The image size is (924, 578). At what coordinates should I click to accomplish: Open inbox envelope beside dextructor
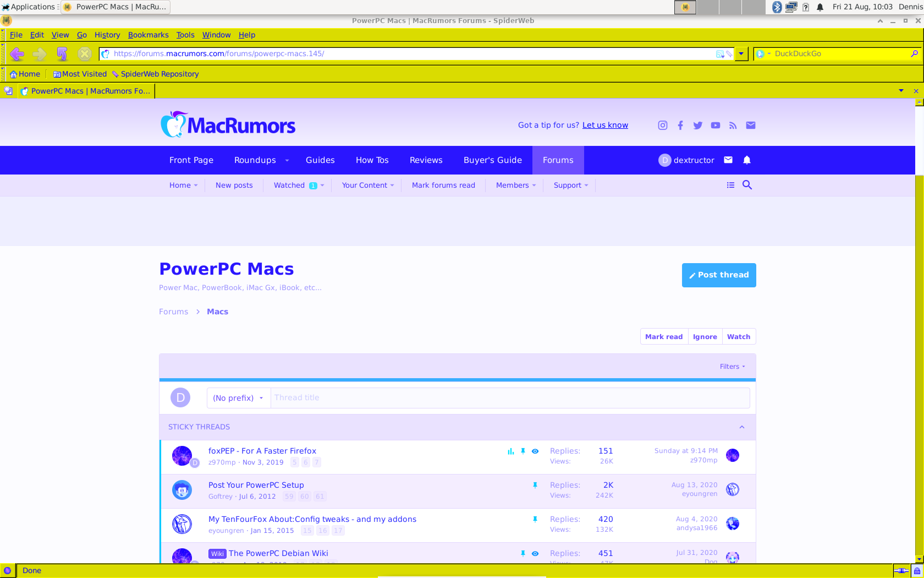point(728,160)
